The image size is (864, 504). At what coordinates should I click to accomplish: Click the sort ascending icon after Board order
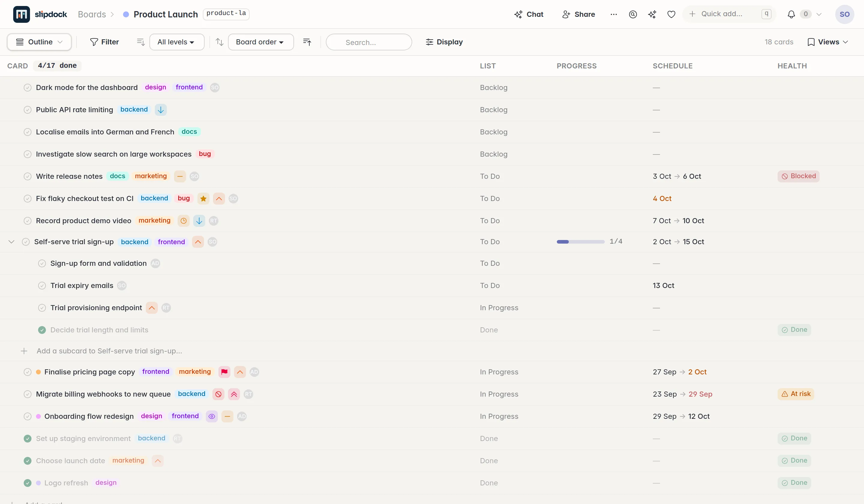tap(307, 42)
